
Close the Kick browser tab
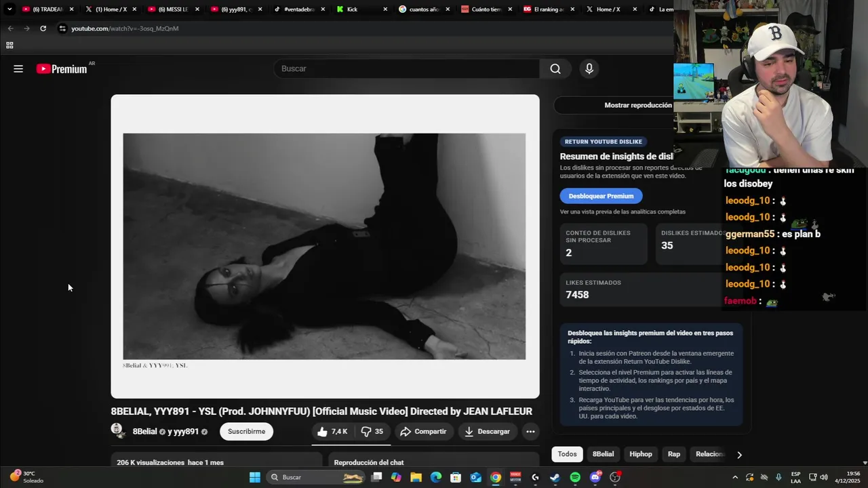click(x=385, y=9)
